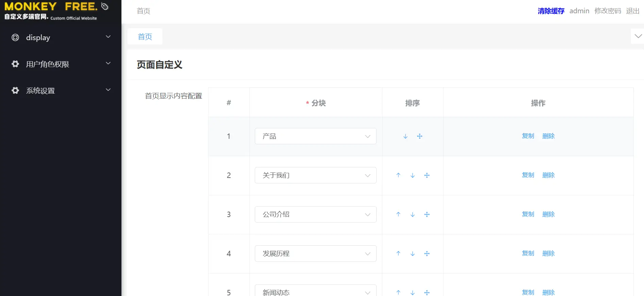Open the 发展历程 block dropdown
644x296 pixels.
click(x=315, y=253)
